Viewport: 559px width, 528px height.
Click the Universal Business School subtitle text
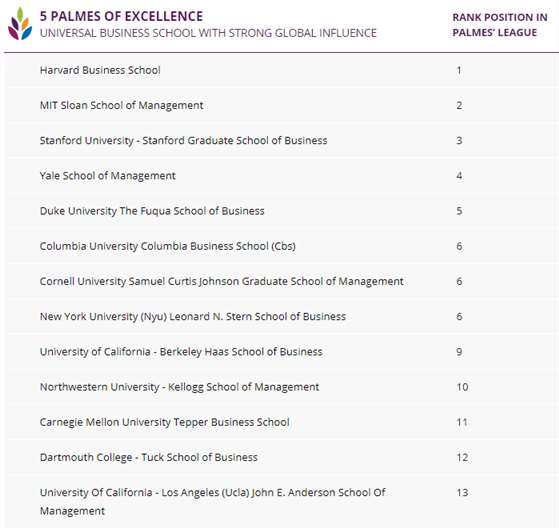click(208, 33)
